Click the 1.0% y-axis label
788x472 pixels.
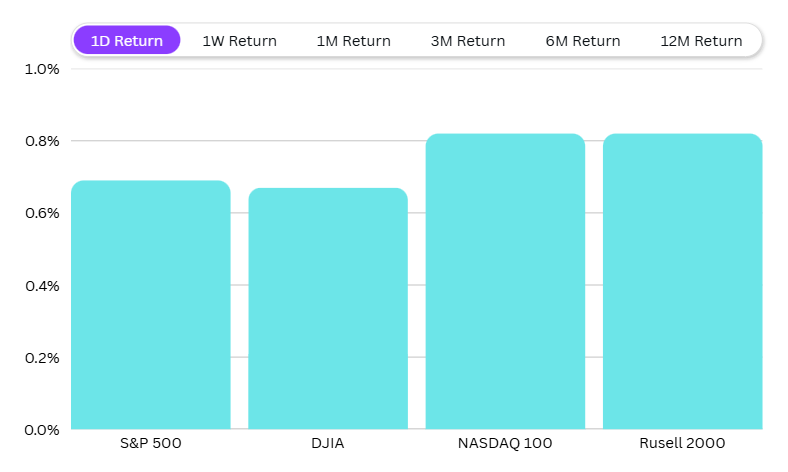[42, 69]
